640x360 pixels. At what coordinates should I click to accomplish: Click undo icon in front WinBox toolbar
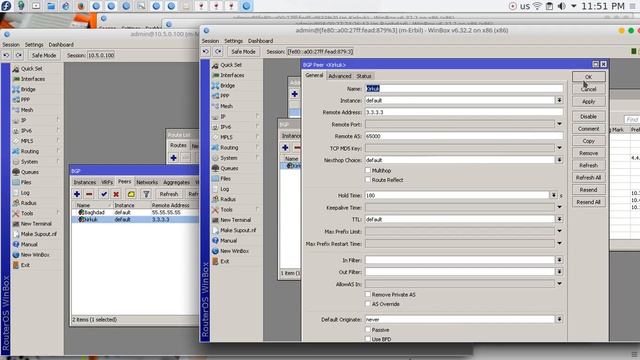[x=205, y=51]
